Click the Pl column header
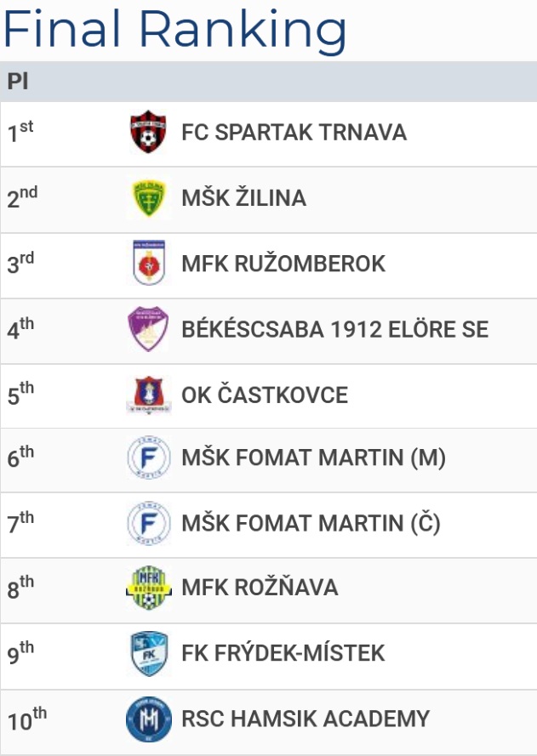This screenshot has height=756, width=537. [x=18, y=81]
